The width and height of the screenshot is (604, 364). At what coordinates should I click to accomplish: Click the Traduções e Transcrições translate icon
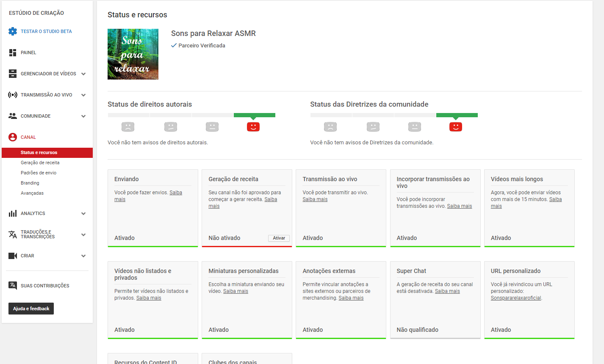(13, 234)
